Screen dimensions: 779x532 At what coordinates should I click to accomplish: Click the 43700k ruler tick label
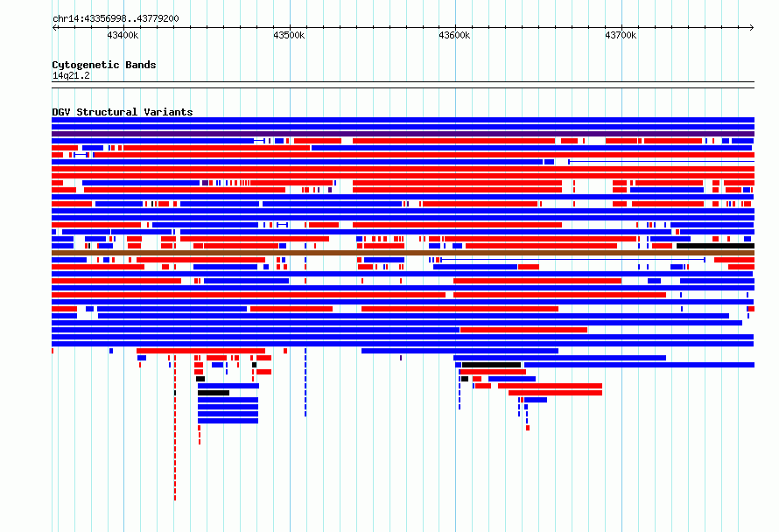620,35
